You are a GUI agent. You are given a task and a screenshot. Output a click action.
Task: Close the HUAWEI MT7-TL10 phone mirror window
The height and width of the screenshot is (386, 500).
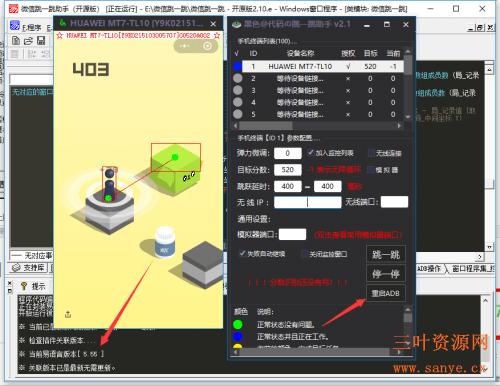[213, 24]
